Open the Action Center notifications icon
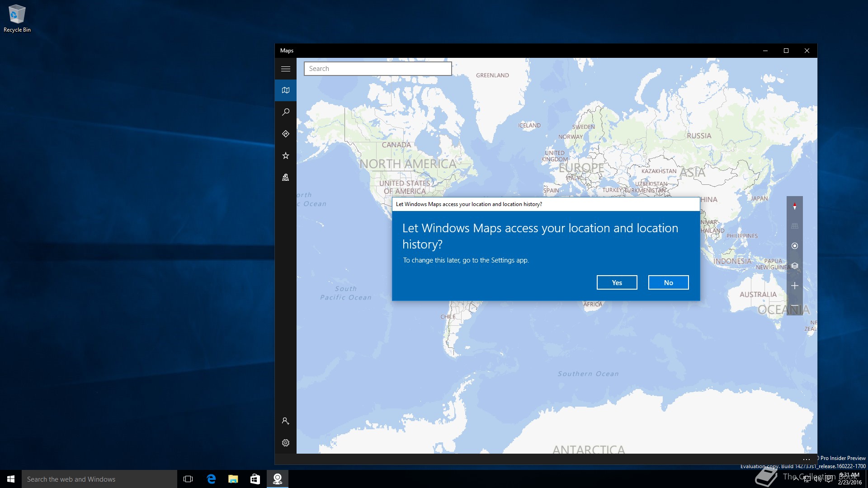Image resolution: width=868 pixels, height=488 pixels. (828, 479)
